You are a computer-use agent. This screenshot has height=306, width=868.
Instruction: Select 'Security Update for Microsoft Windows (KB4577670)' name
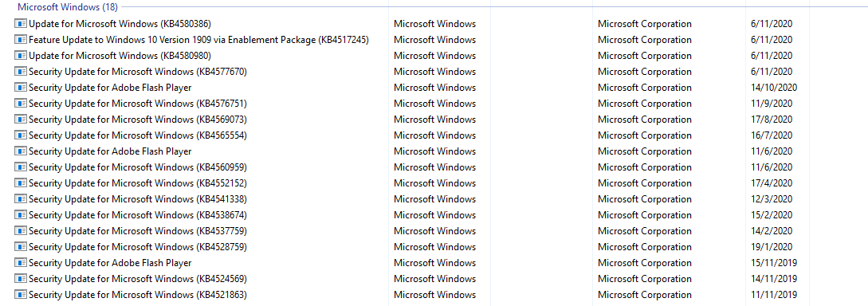(x=138, y=72)
